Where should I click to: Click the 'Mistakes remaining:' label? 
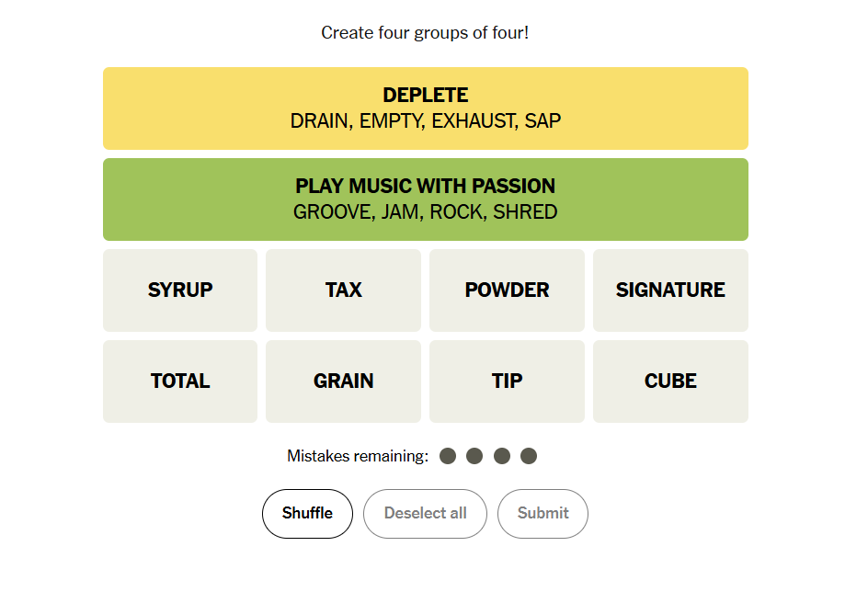(358, 456)
